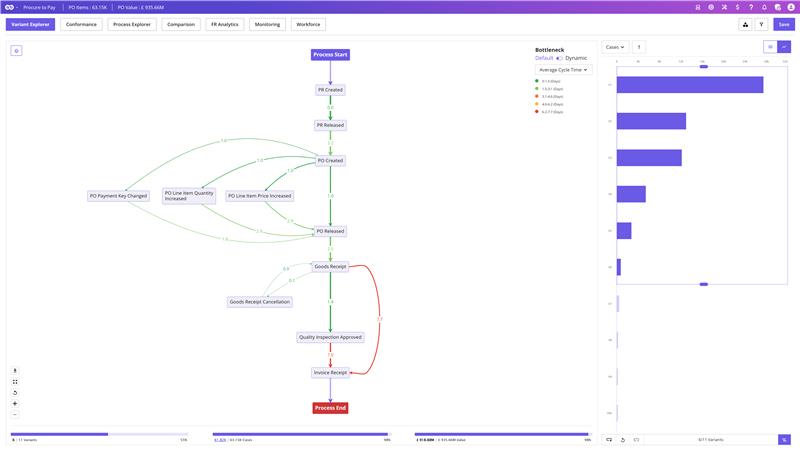Click the bottom range handle below the sixth bar
This screenshot has width=800, height=450.
(704, 284)
